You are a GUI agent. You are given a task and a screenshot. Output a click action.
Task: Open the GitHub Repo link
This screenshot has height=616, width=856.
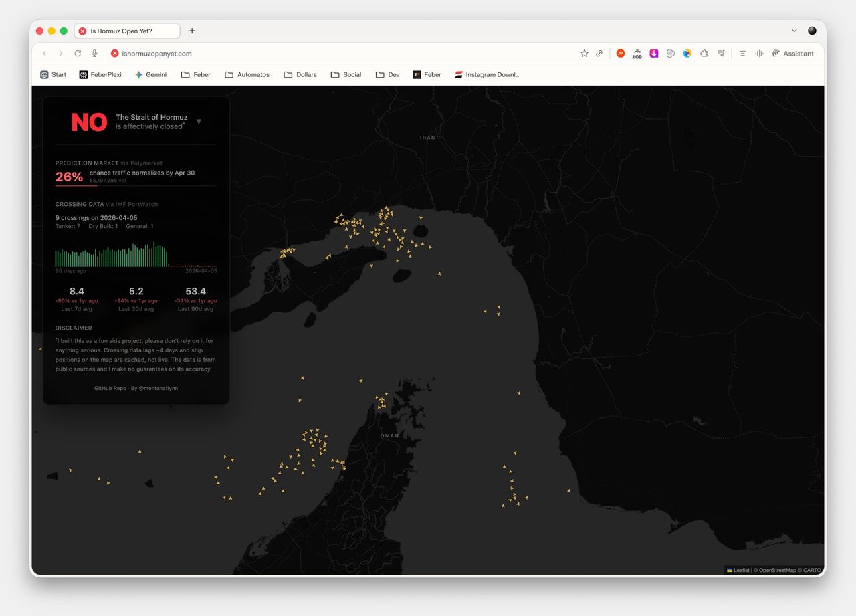pos(110,388)
